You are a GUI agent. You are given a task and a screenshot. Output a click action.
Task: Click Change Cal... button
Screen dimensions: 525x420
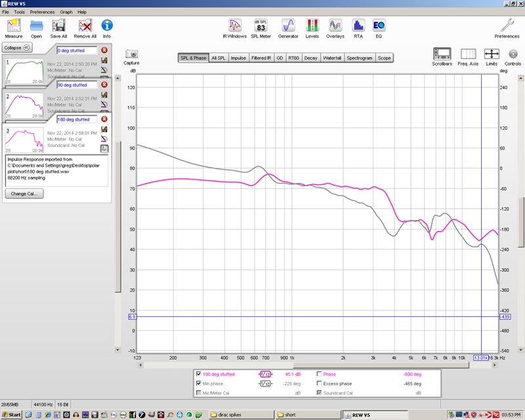(x=24, y=194)
